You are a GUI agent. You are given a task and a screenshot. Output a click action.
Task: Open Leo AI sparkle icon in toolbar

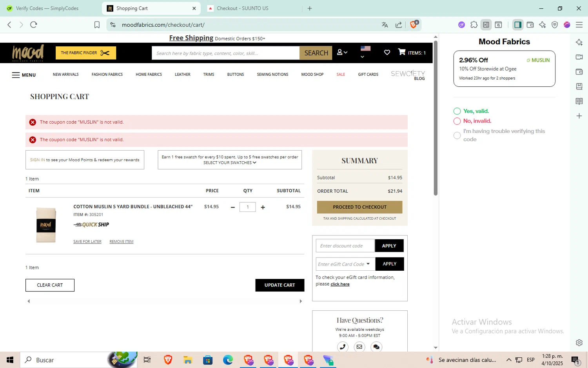(x=543, y=25)
